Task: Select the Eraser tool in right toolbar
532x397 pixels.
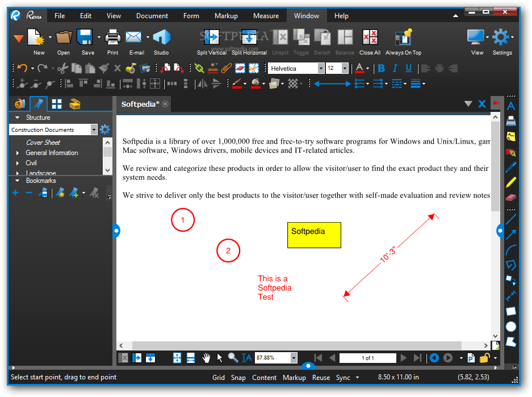Action: click(510, 198)
